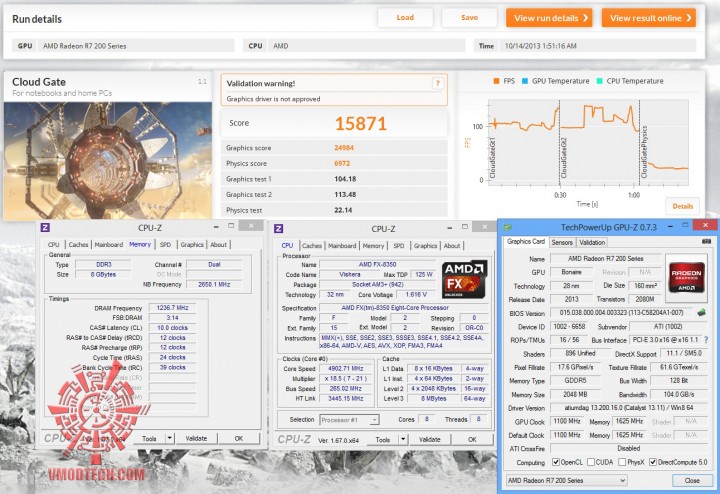The width and height of the screenshot is (720, 494).
Task: Open Mainboard tab in right CPU-Z window
Action: click(x=342, y=246)
